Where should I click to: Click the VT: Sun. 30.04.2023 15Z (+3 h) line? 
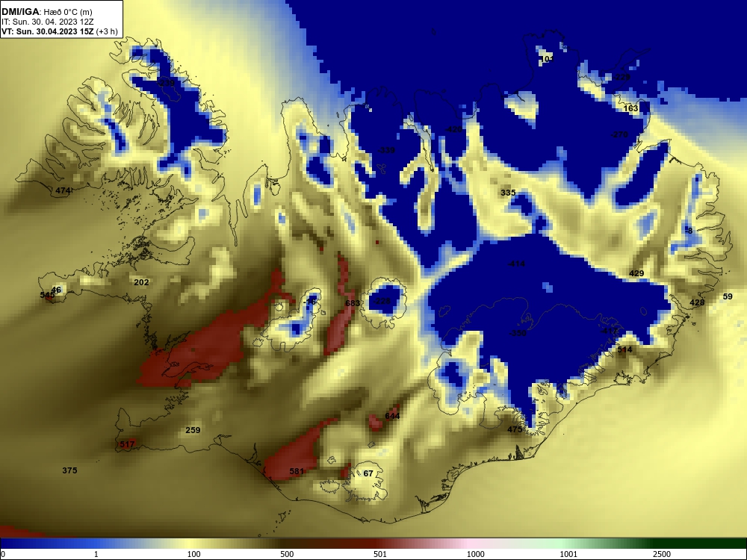pos(59,31)
